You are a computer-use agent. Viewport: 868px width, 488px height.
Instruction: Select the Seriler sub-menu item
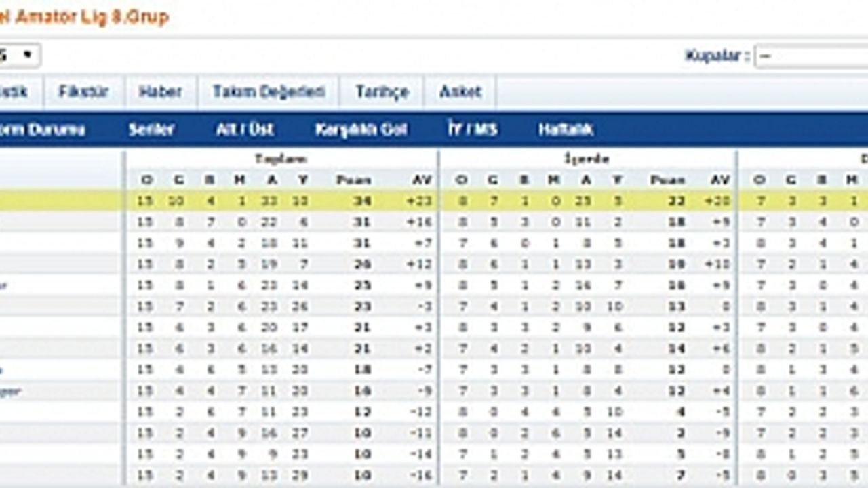pyautogui.click(x=151, y=129)
